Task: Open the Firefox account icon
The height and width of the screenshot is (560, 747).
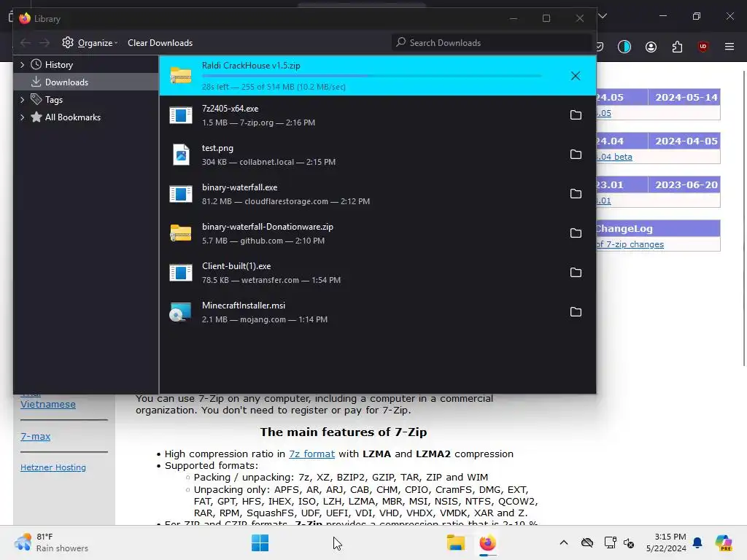Action: 651,47
